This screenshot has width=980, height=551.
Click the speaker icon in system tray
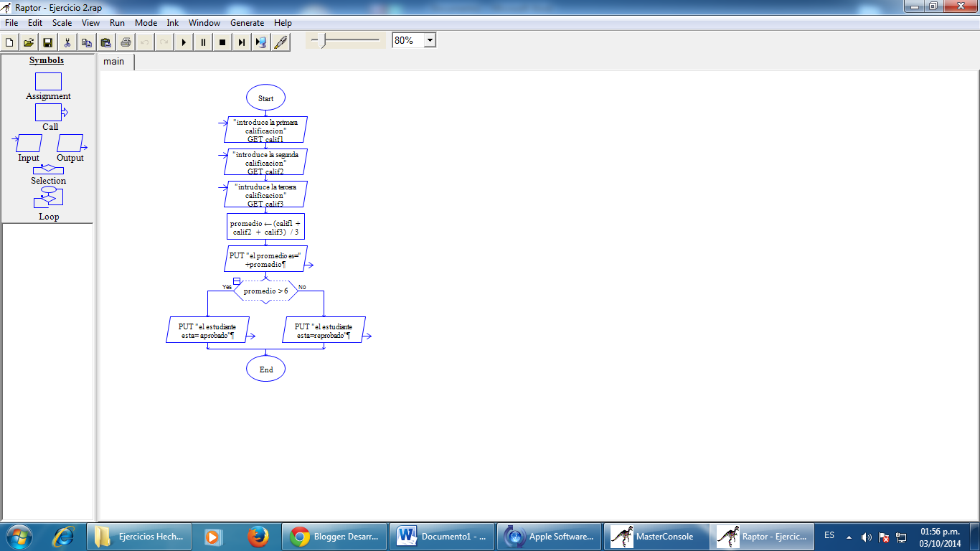(x=867, y=536)
